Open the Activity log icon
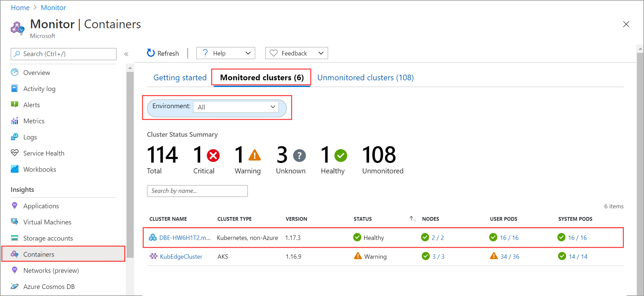This screenshot has height=296, width=644. (x=14, y=88)
